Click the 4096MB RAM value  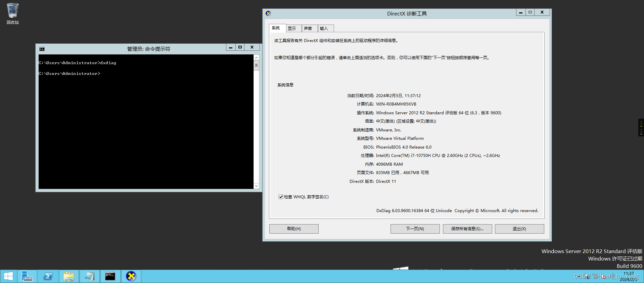click(x=389, y=164)
